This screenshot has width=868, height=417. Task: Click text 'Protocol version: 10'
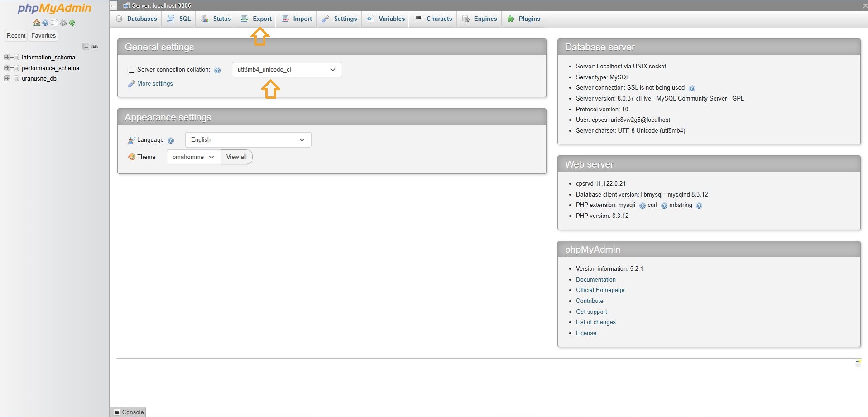coord(602,110)
